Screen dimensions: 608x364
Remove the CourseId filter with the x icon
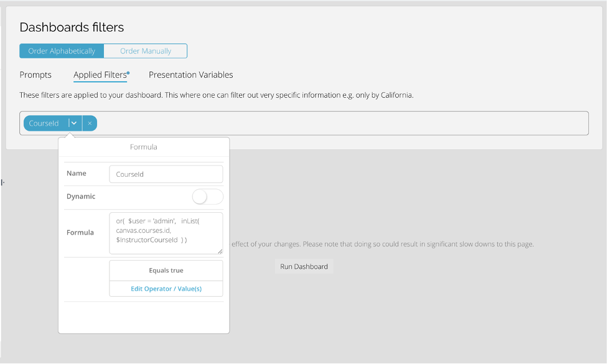pyautogui.click(x=90, y=123)
